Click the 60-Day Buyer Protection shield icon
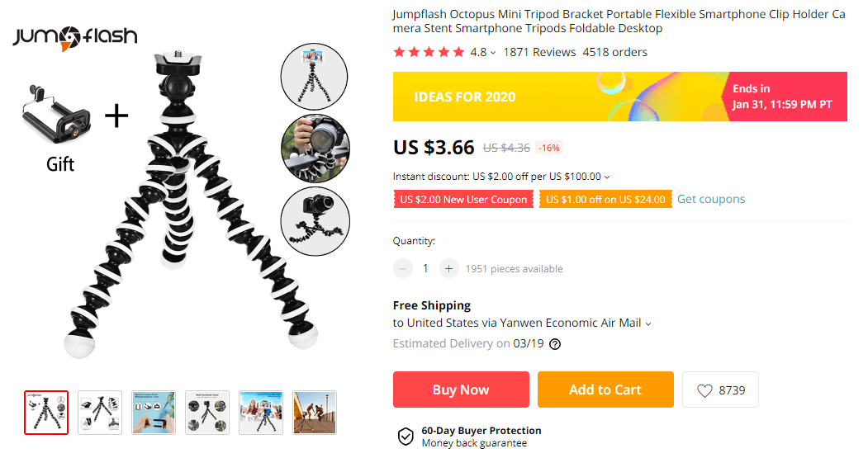The image size is (868, 458). point(406,437)
